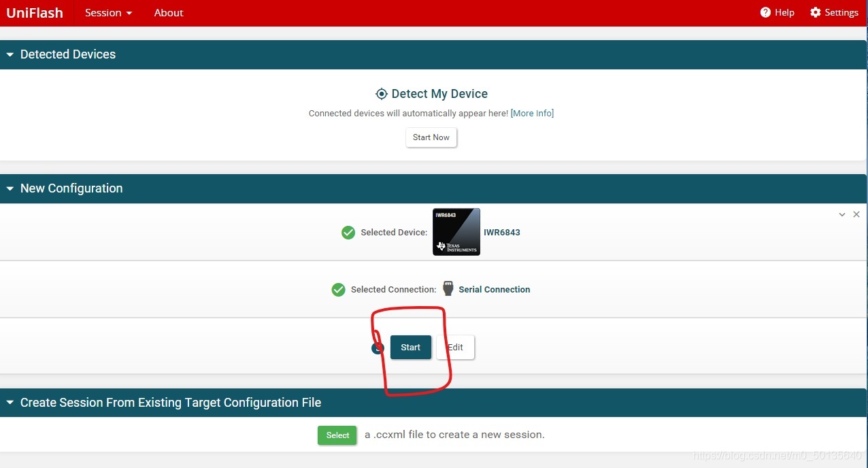The height and width of the screenshot is (468, 868).
Task: Click the Detect My Device heading
Action: coord(439,94)
